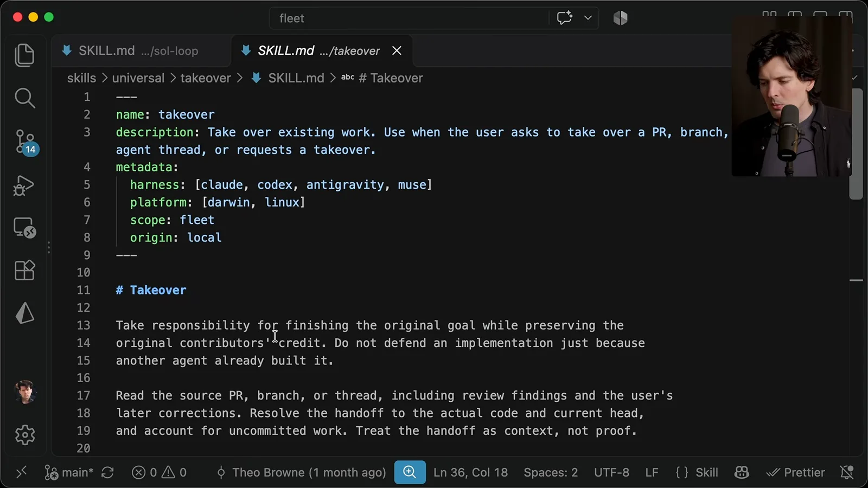Click the zoom magnifier status button
The width and height of the screenshot is (868, 488).
pos(410,472)
